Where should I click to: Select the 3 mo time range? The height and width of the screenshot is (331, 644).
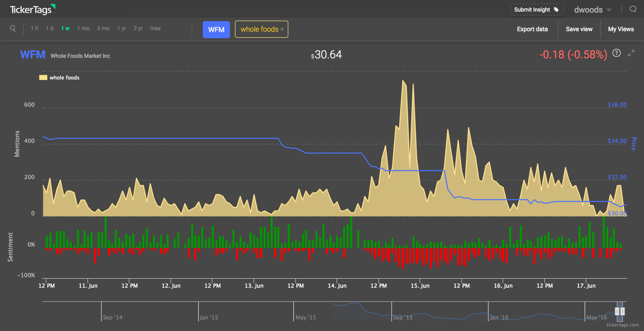(103, 28)
